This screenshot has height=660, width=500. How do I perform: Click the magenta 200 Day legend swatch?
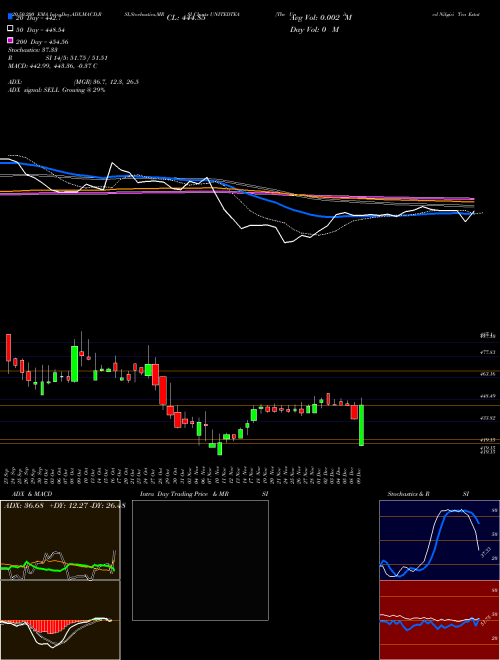click(x=10, y=41)
